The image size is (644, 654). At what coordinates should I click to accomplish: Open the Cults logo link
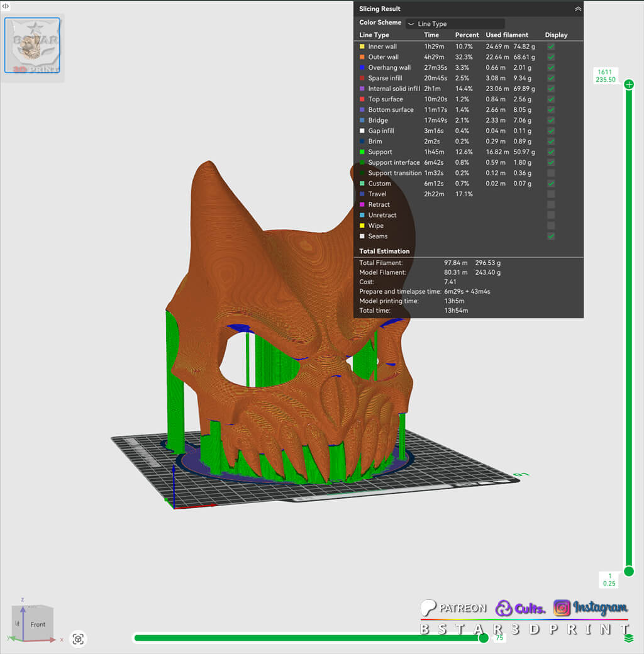[520, 609]
